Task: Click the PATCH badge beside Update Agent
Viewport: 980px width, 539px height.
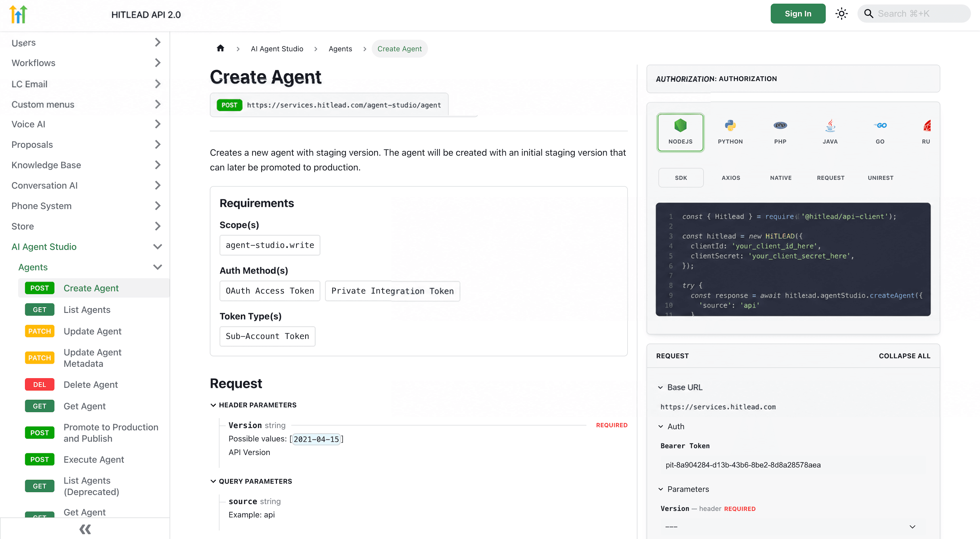Action: coord(40,331)
